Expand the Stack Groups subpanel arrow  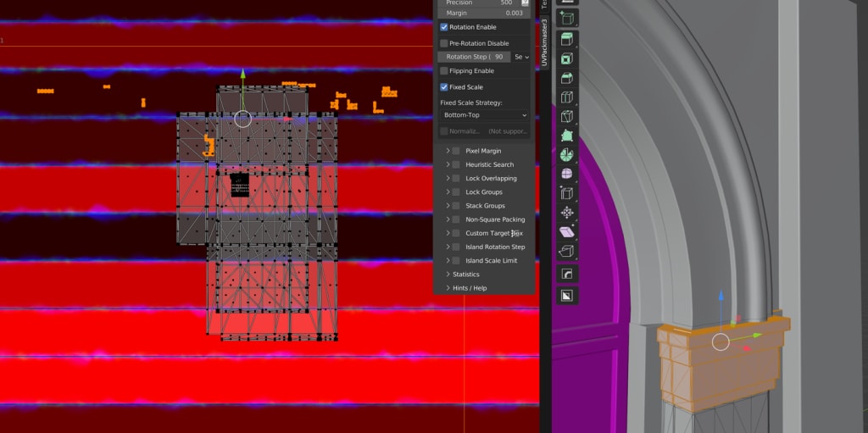(448, 205)
